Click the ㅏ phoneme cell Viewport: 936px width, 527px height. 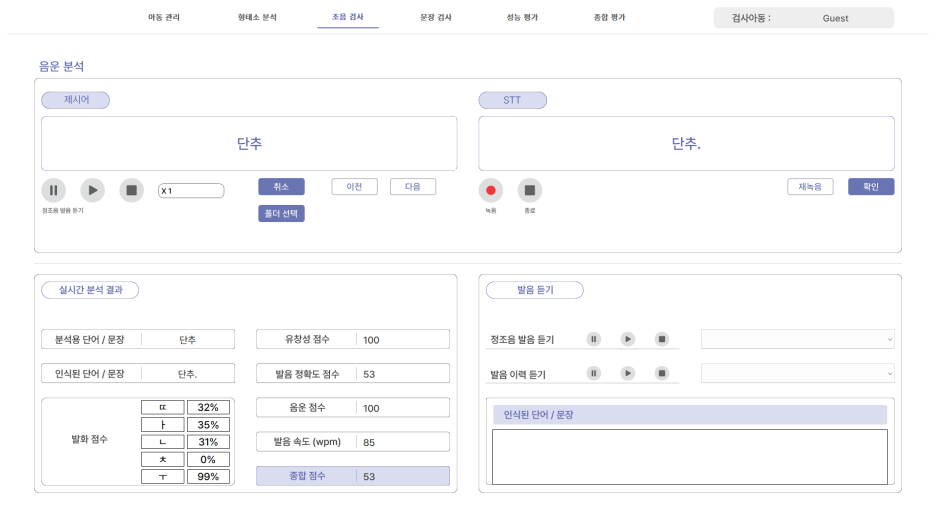pyautogui.click(x=162, y=424)
